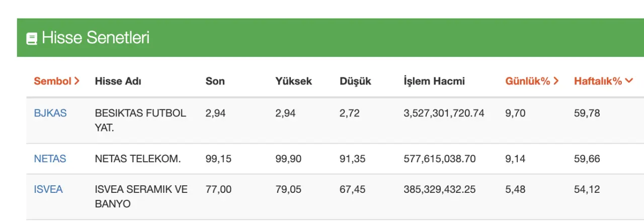Click the arrow icon next to Günlük%

556,81
